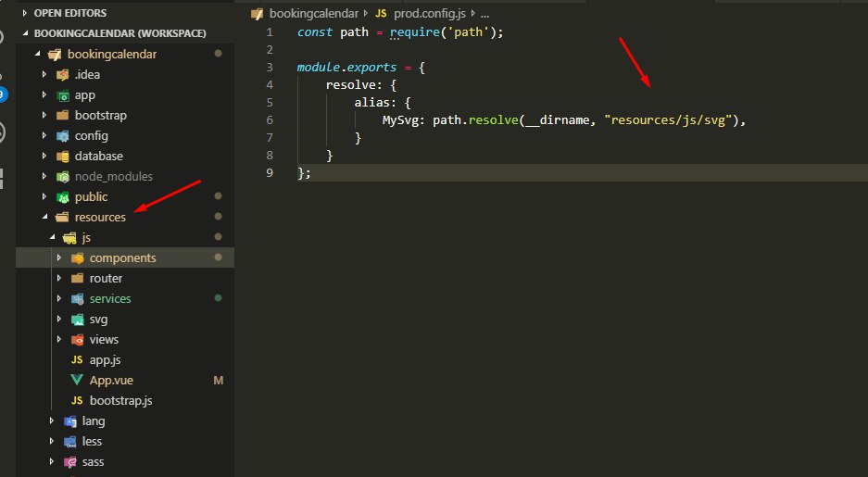Expand the app folder arrow

tap(44, 95)
